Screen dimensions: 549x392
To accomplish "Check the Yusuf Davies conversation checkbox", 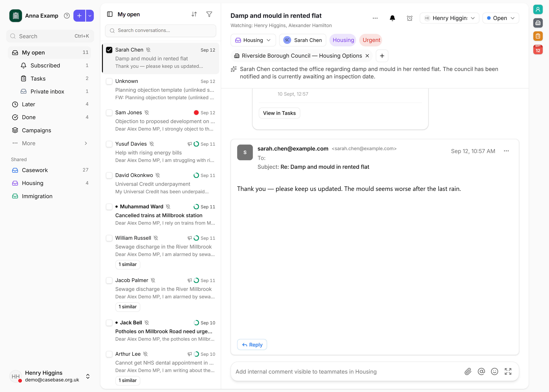I will click(x=109, y=144).
